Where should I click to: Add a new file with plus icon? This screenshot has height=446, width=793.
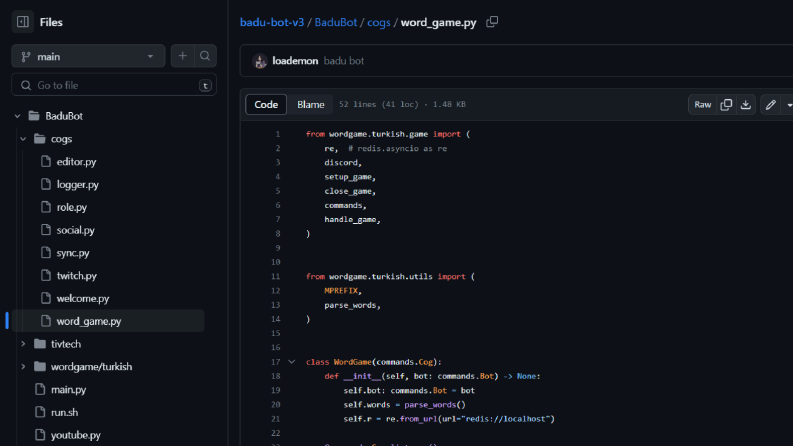(183, 56)
